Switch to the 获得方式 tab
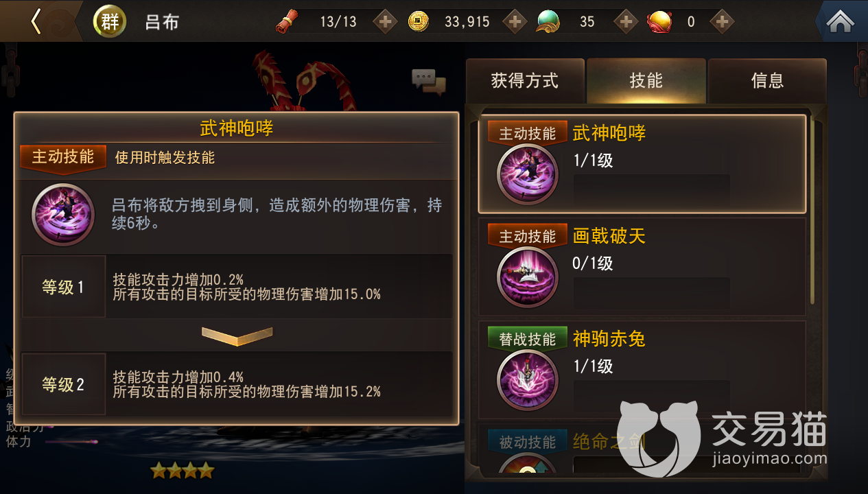The width and height of the screenshot is (868, 494). click(x=525, y=81)
